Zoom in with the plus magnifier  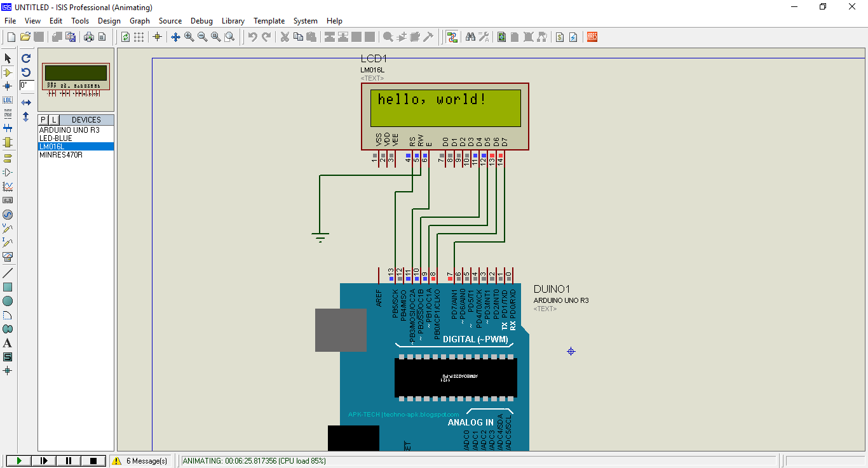coord(189,37)
